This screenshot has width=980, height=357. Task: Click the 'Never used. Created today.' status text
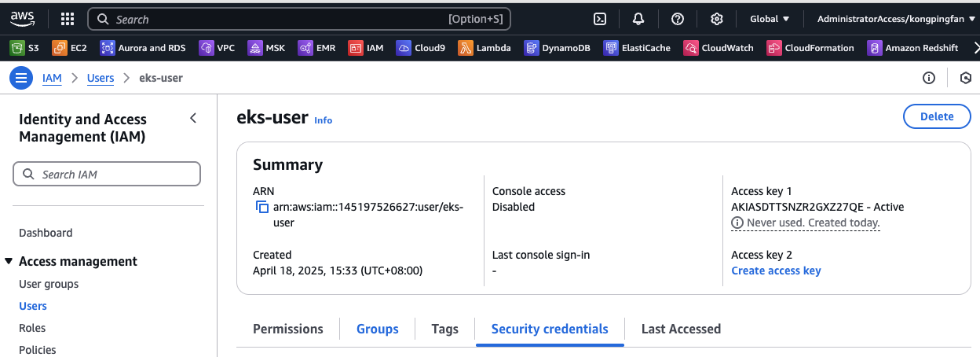click(x=813, y=223)
